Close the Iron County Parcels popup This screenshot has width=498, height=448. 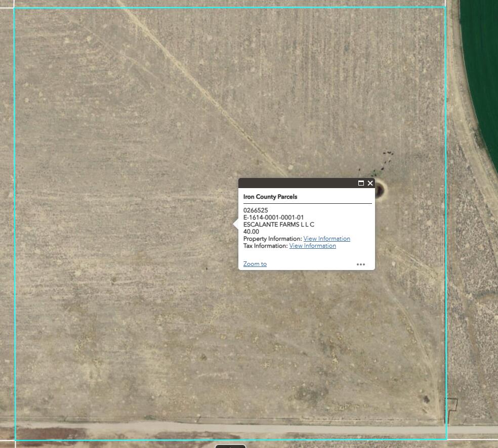pyautogui.click(x=370, y=183)
